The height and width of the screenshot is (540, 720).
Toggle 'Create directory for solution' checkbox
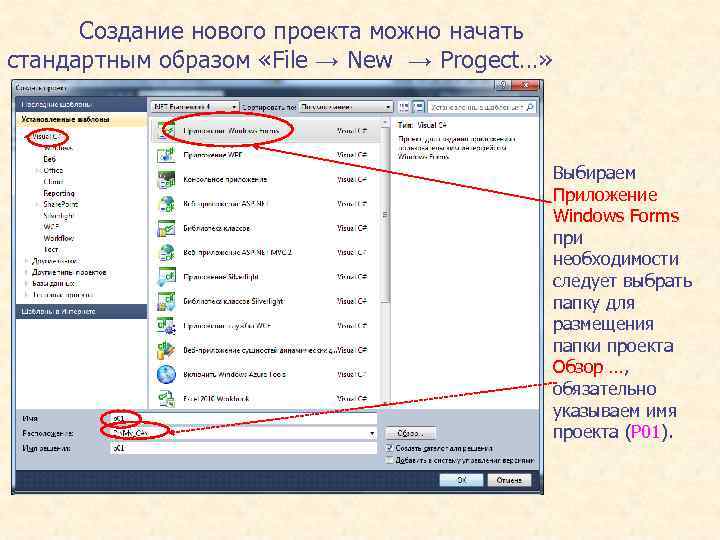pos(389,448)
